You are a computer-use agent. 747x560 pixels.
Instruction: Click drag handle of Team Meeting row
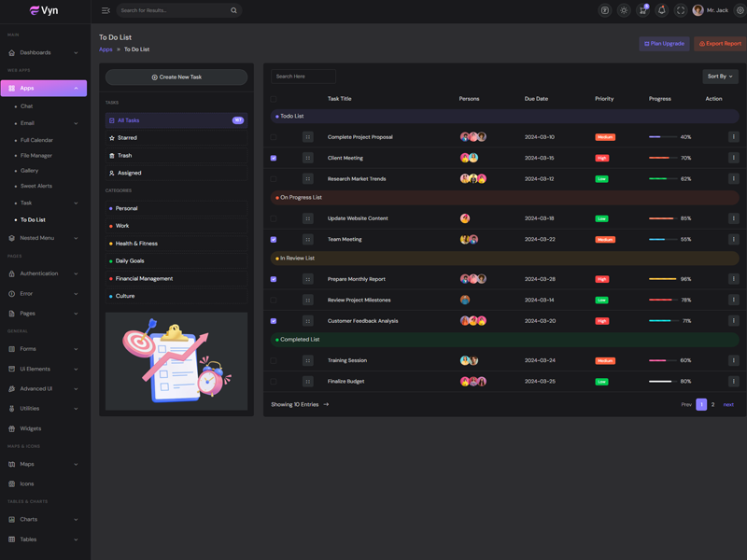point(307,240)
